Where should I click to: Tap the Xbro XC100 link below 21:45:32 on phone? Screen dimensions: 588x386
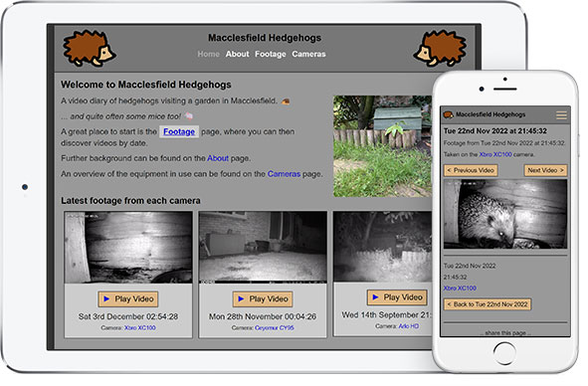(x=460, y=289)
